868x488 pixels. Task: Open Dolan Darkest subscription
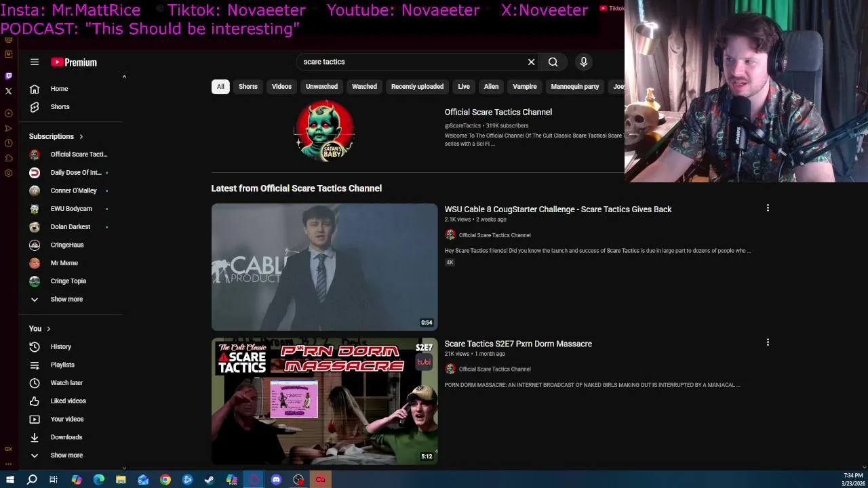tap(71, 227)
